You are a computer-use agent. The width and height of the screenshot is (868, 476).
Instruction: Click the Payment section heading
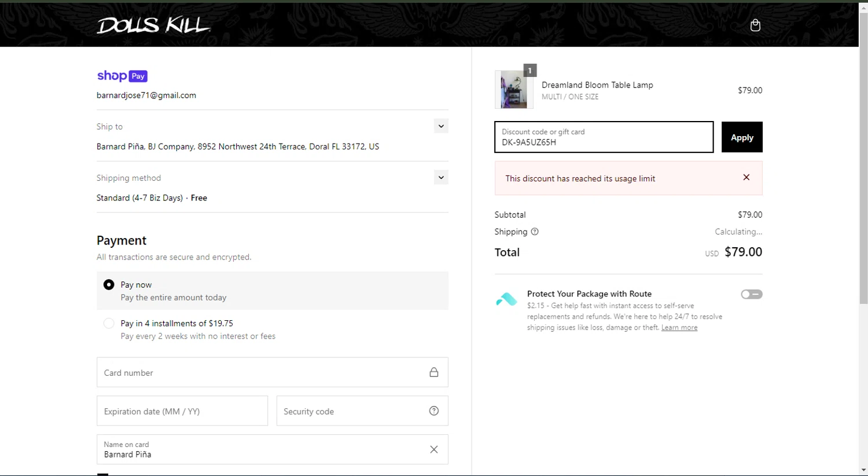click(x=122, y=240)
